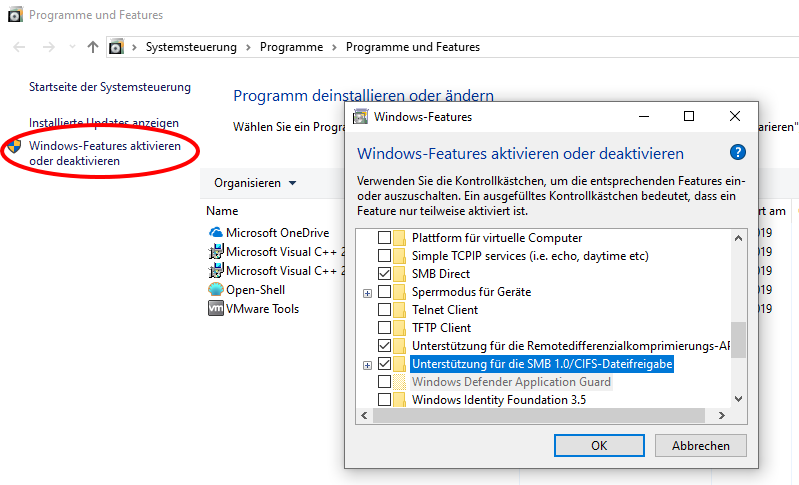Viewport: 799px width, 485px height.
Task: Select the Open-Shell program icon
Action: (x=216, y=289)
